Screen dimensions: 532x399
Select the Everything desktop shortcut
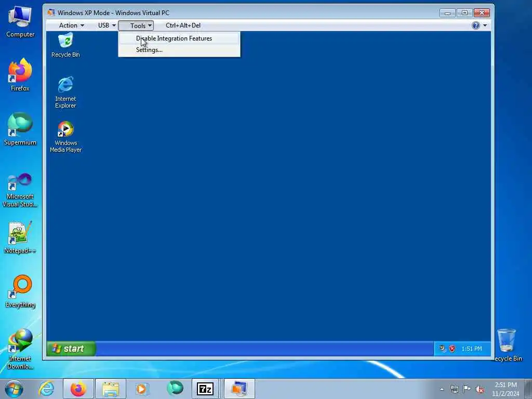[x=20, y=291]
